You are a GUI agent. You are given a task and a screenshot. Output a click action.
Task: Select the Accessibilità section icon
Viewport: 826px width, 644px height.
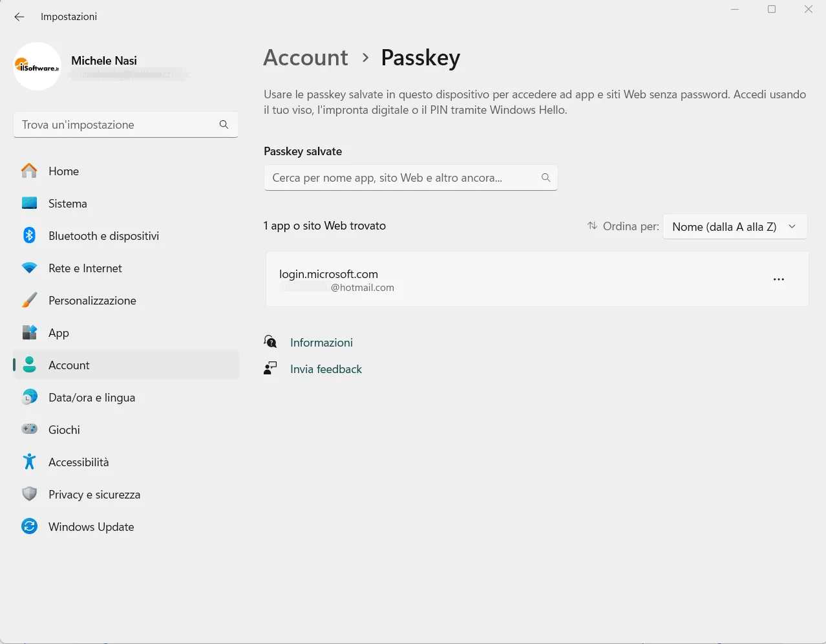pos(29,462)
